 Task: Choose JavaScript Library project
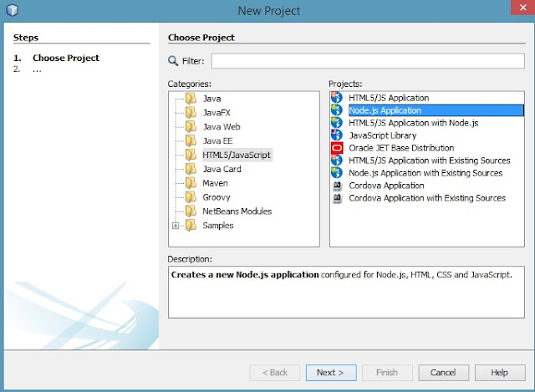[383, 135]
